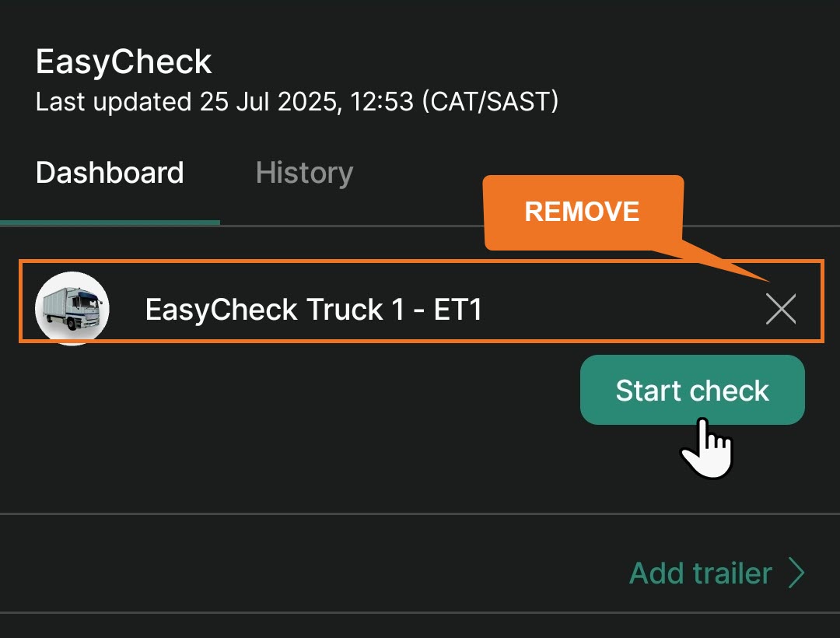
Task: Click the chevron beside Add trailer
Action: point(796,573)
